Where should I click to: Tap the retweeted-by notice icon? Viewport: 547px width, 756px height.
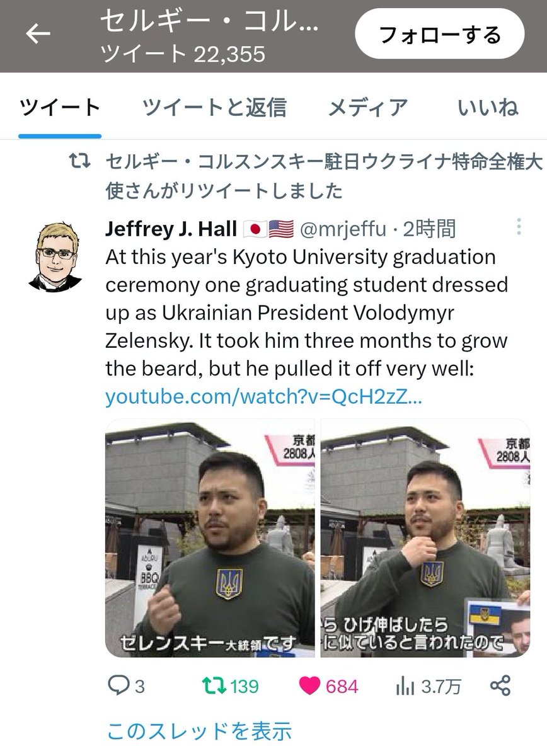click(x=79, y=163)
